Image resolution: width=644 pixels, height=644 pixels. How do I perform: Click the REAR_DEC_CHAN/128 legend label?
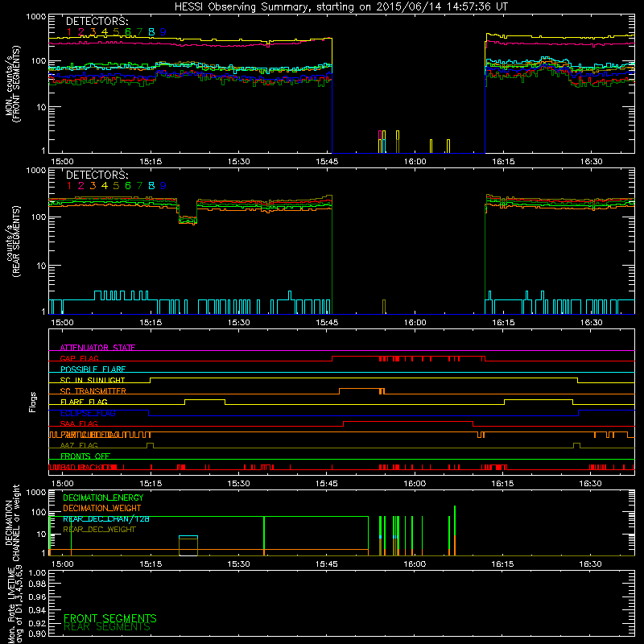(106, 518)
